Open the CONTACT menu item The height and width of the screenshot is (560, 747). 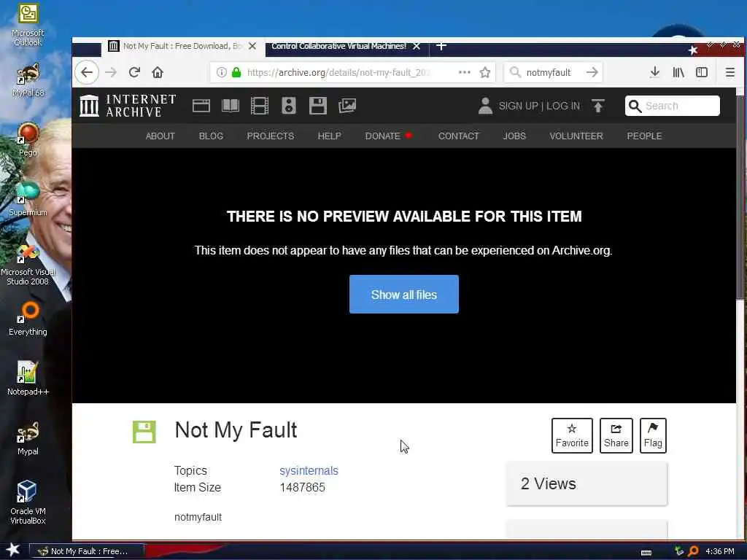[458, 136]
